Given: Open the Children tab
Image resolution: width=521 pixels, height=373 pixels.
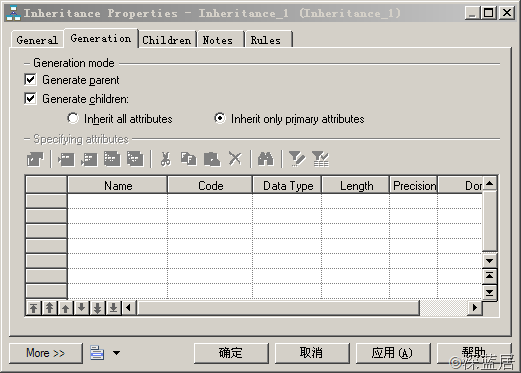Looking at the screenshot, I should click(167, 40).
